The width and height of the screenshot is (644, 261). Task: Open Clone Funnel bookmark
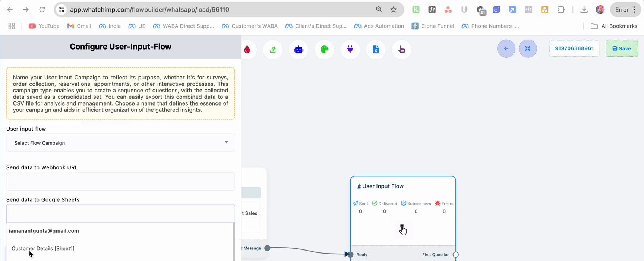pyautogui.click(x=433, y=26)
